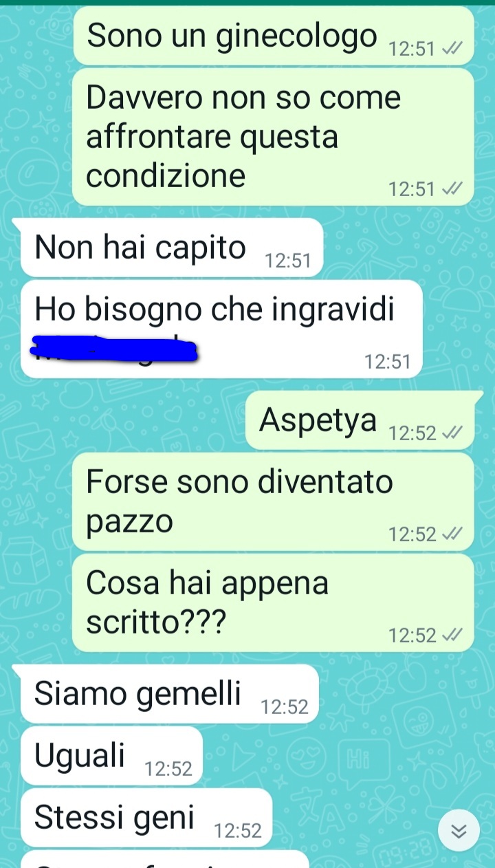Tap the blue redacted scribble in message

113,349
